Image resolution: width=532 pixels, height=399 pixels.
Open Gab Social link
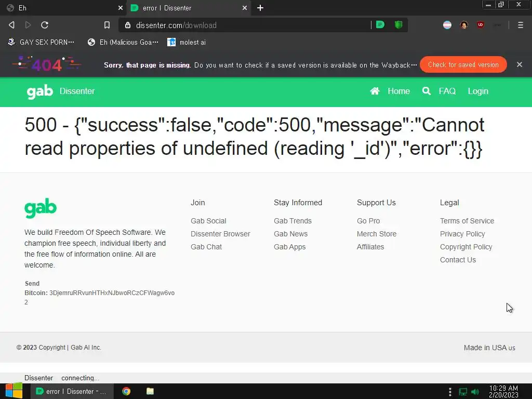pos(208,221)
